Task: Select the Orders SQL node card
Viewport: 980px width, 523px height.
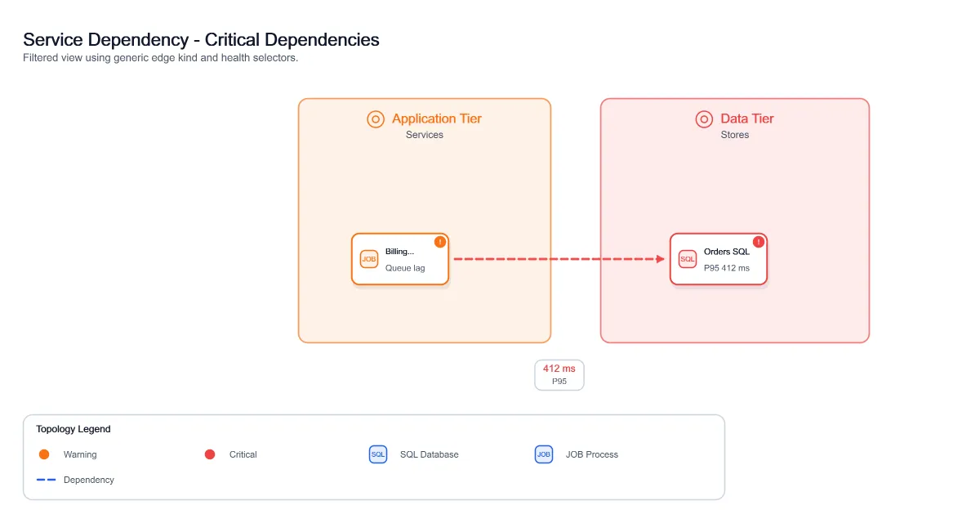Action: tap(719, 259)
